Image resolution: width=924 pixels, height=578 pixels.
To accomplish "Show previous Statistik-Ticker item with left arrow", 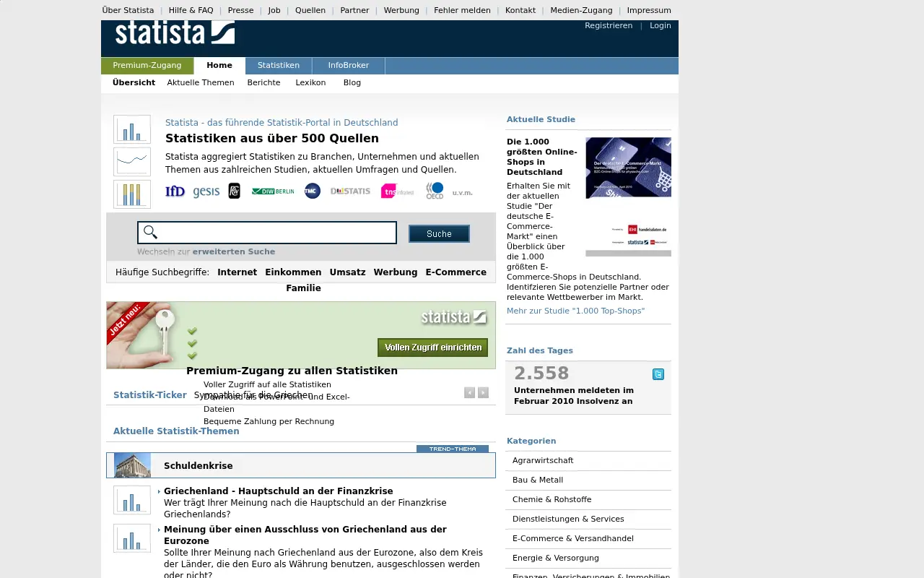I will point(469,392).
